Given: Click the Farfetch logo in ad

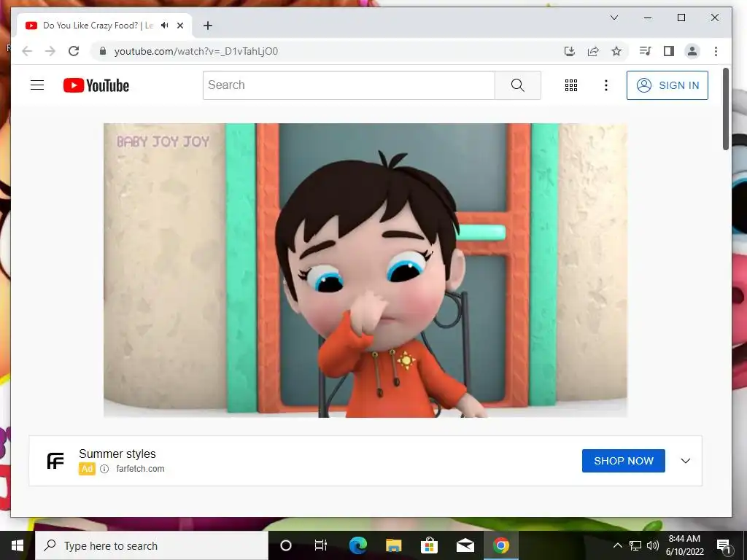Looking at the screenshot, I should click(55, 461).
